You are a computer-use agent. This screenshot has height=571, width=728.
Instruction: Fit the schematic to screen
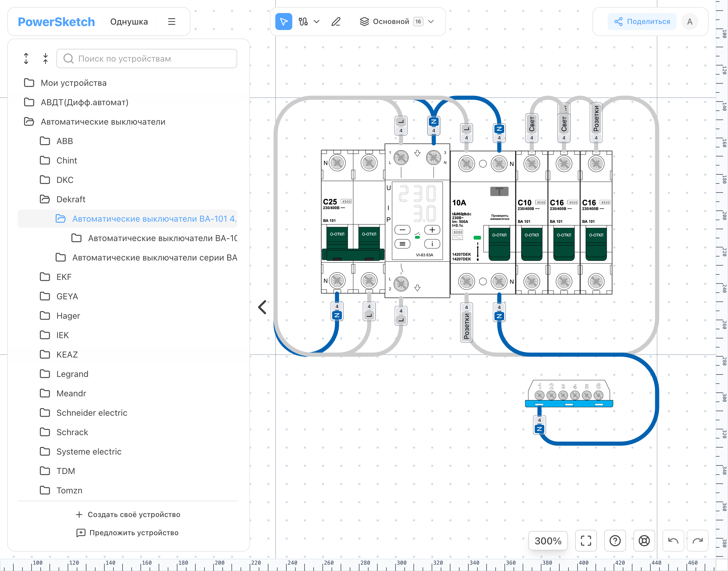click(x=586, y=541)
